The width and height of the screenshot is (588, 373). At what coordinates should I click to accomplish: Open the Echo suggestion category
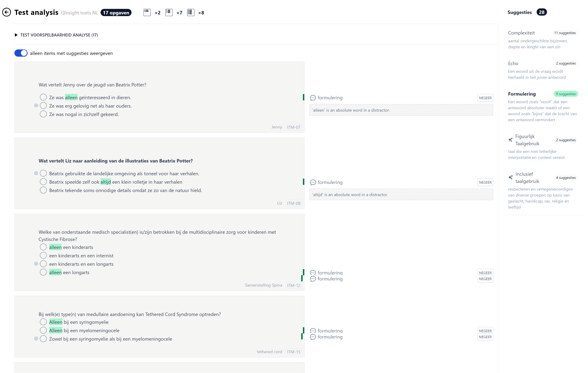coord(513,63)
